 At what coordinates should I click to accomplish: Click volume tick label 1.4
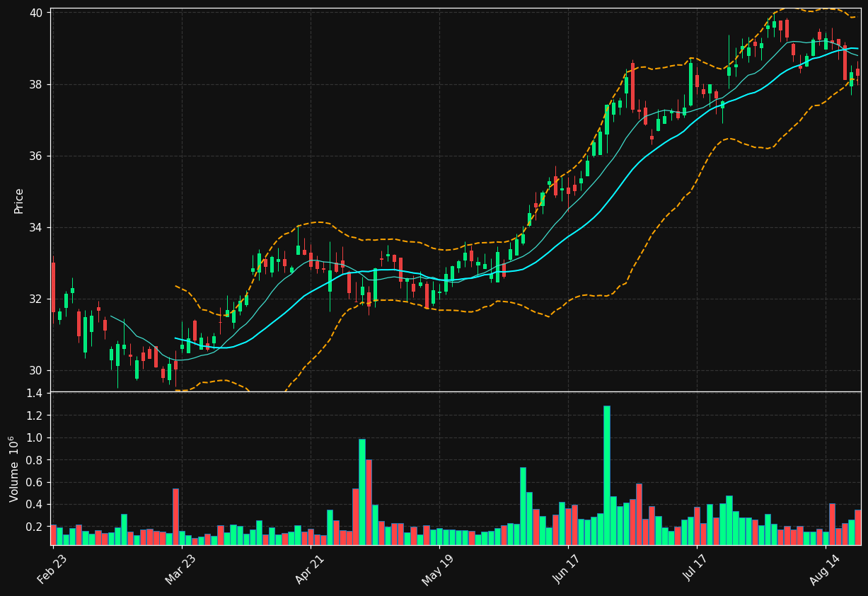tap(35, 393)
